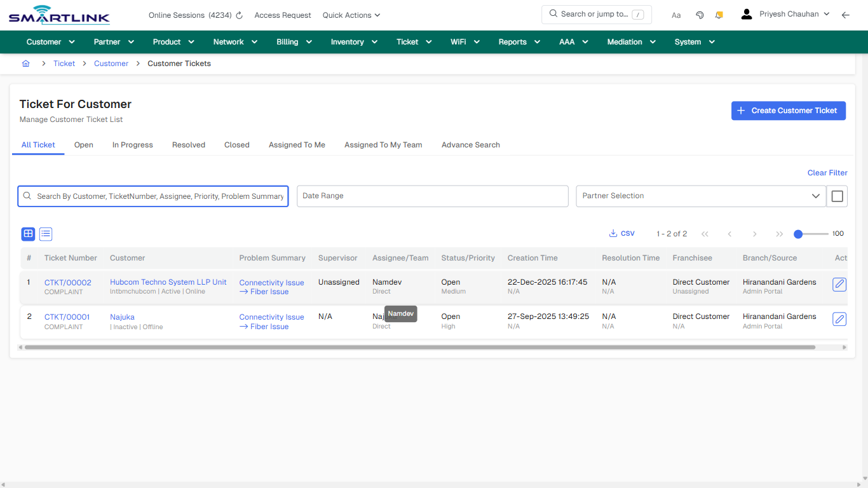
Task: Switch to the Resolved tab
Action: 188,145
